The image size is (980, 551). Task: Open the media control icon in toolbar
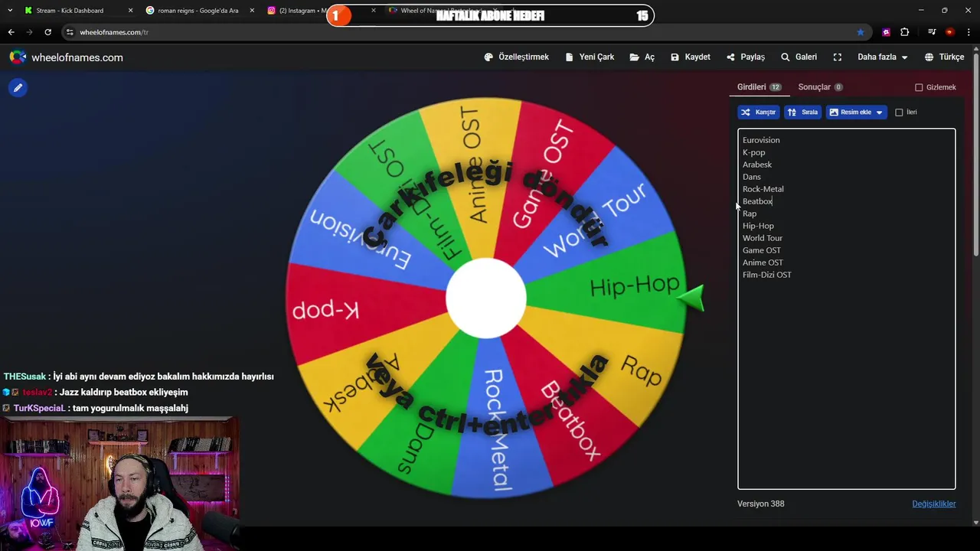click(x=932, y=32)
